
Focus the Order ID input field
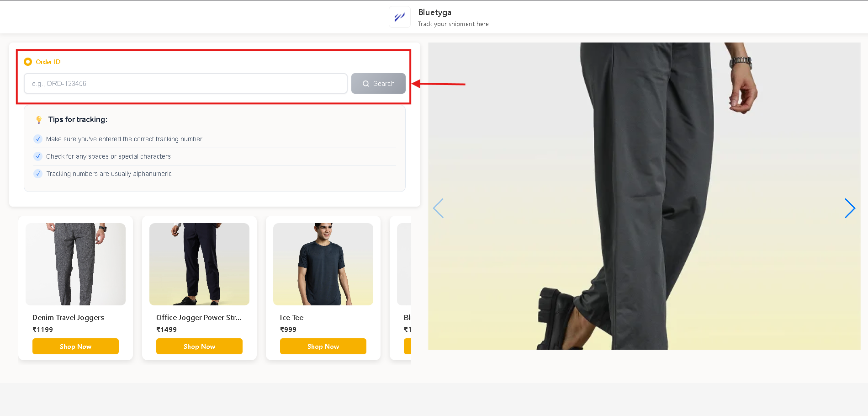(185, 84)
